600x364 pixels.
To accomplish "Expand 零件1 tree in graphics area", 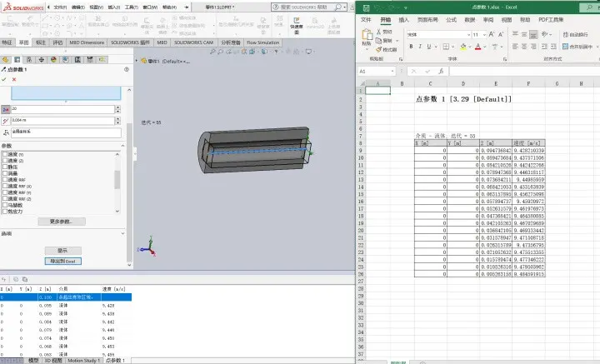I will pos(136,61).
